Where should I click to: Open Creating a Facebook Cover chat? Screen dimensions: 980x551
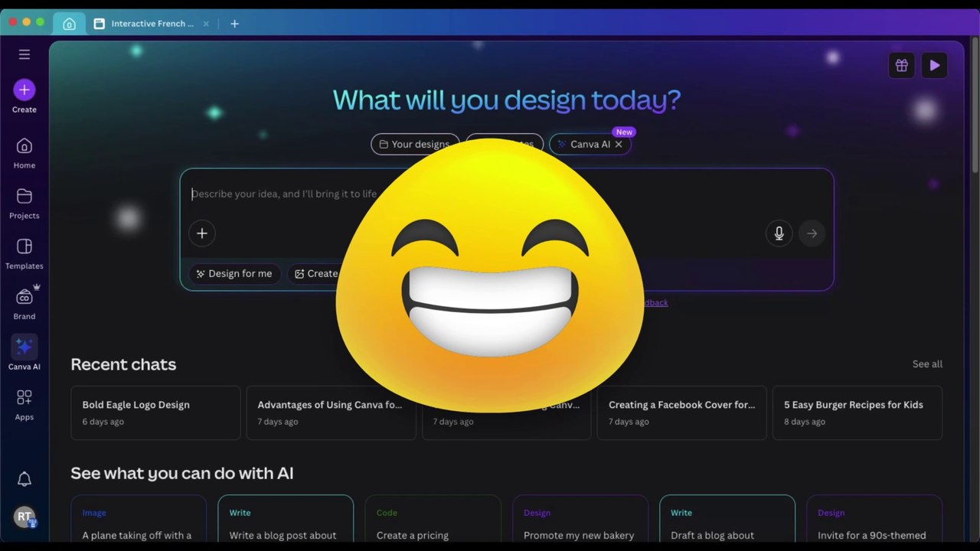point(681,412)
